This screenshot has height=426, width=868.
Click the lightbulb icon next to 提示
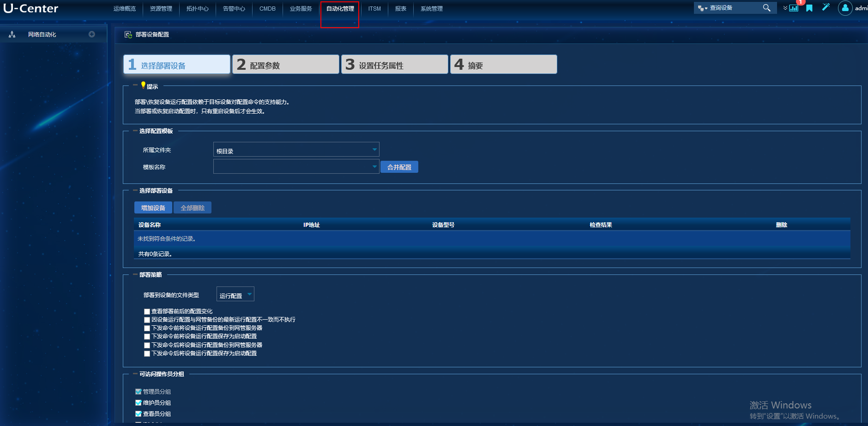pyautogui.click(x=143, y=85)
